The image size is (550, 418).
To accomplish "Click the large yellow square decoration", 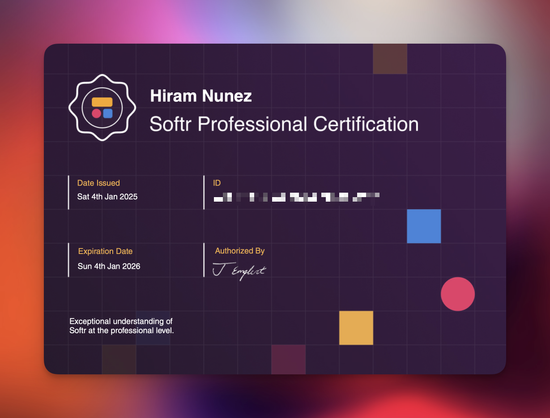I will pyautogui.click(x=356, y=328).
